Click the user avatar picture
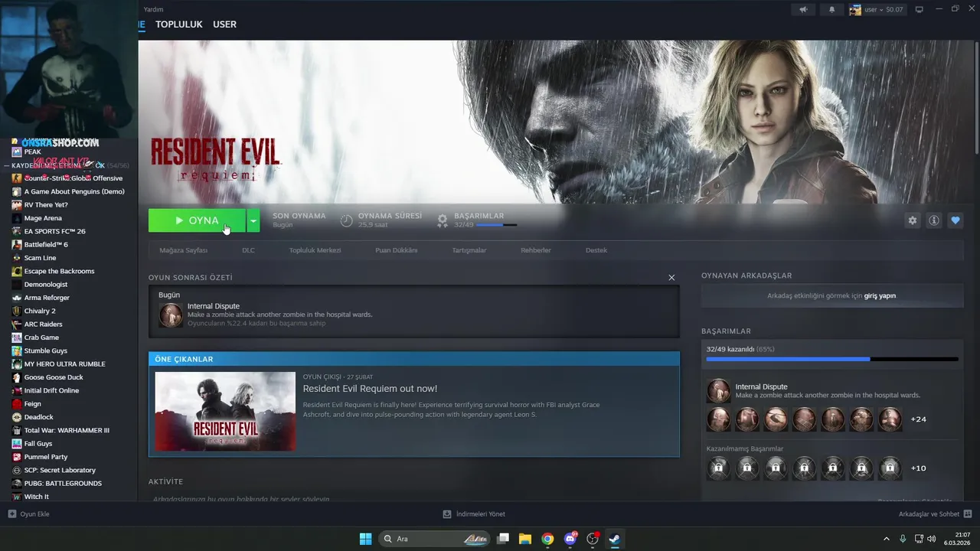This screenshot has height=551, width=980. (855, 10)
